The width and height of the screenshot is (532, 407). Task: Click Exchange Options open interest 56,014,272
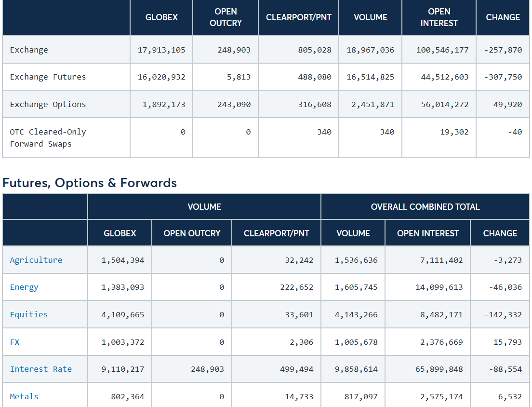(445, 105)
